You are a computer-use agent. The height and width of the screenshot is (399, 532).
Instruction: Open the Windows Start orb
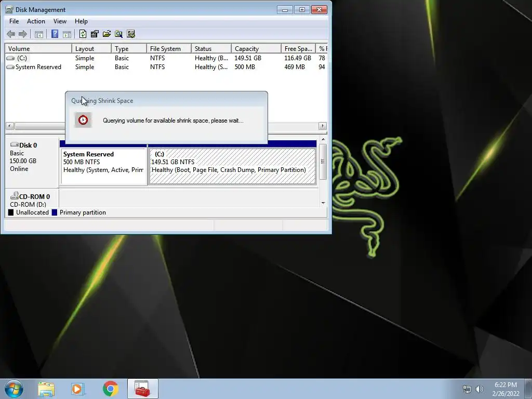[x=14, y=389]
